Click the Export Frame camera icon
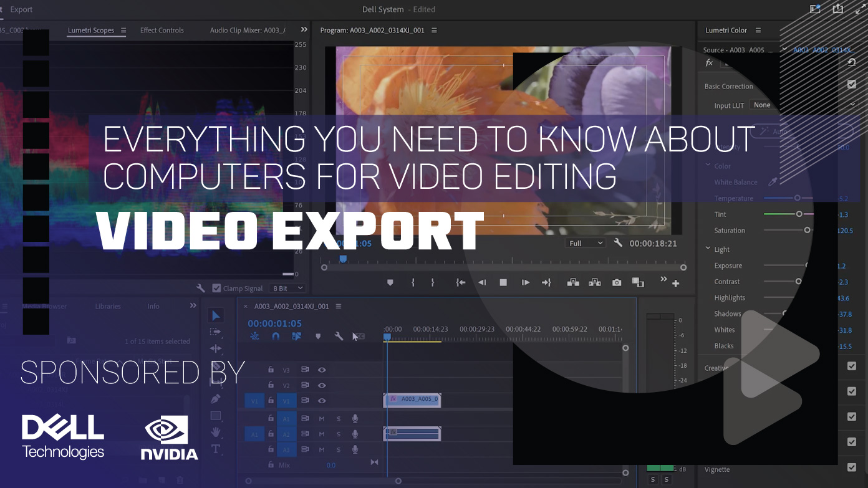The width and height of the screenshot is (868, 488). pos(617,282)
